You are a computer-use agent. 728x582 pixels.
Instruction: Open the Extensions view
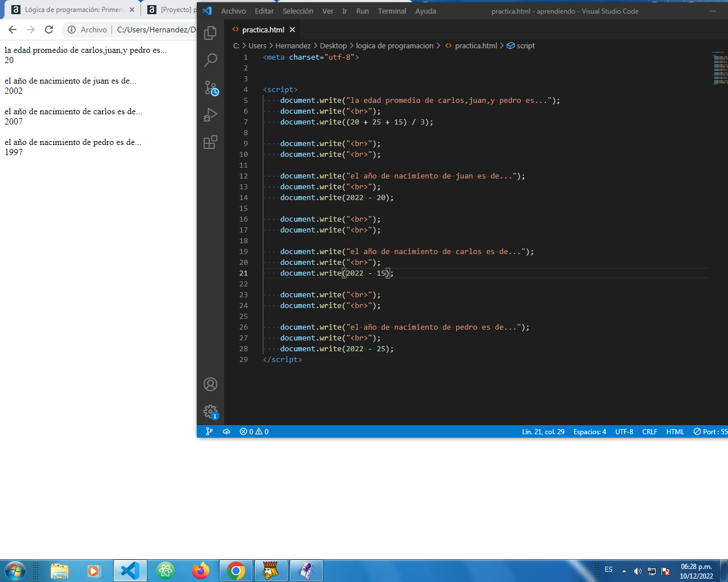[x=210, y=142]
